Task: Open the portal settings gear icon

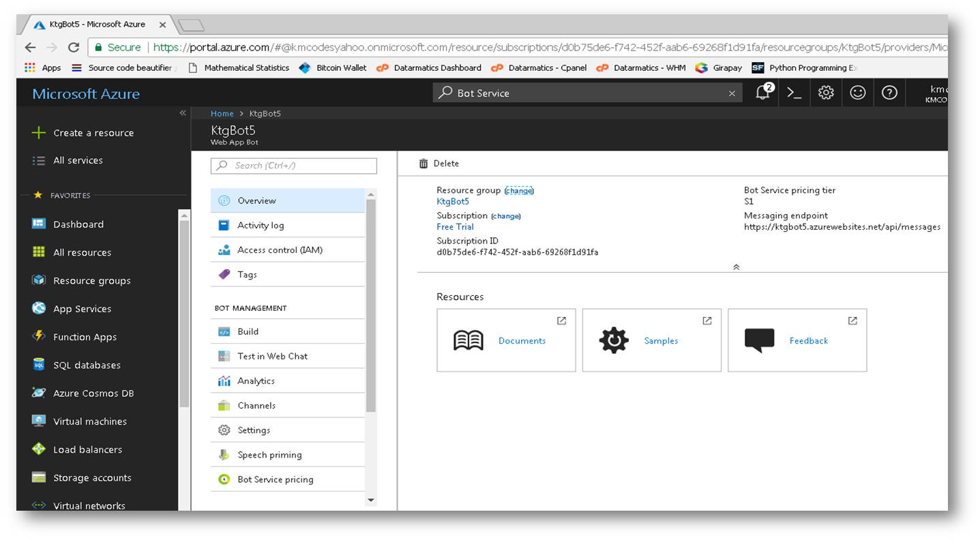Action: pyautogui.click(x=826, y=93)
